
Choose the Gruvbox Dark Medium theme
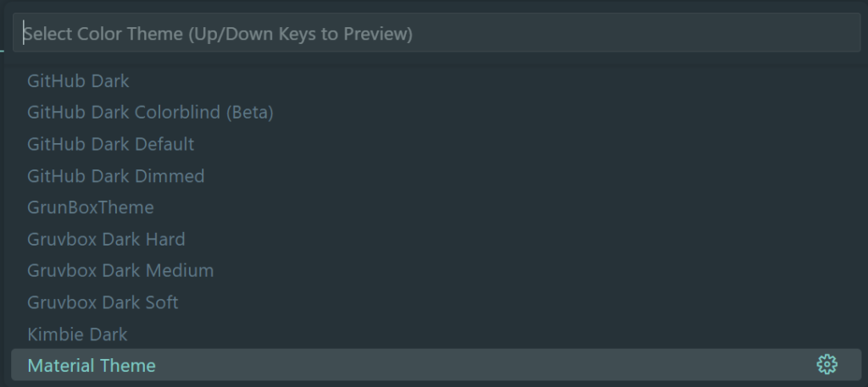click(x=120, y=271)
